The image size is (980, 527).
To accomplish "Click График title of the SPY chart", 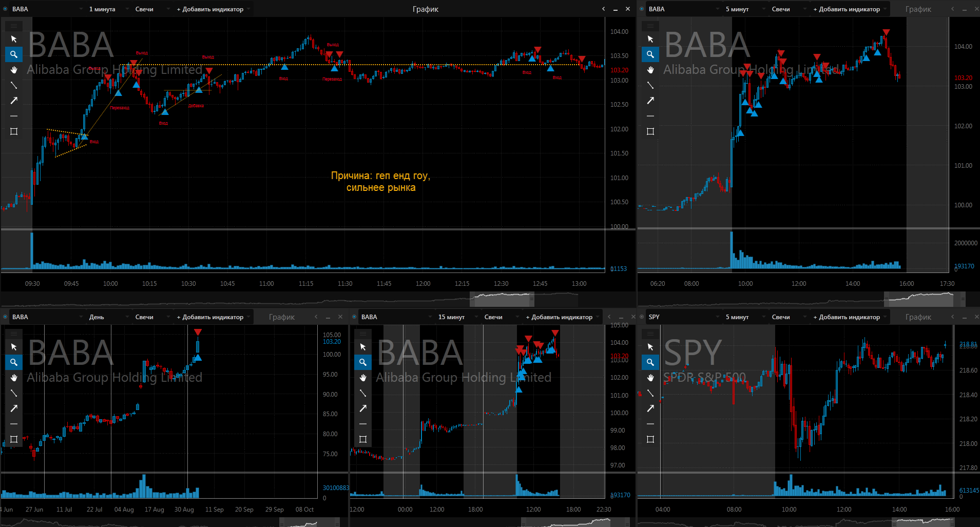I will (918, 317).
